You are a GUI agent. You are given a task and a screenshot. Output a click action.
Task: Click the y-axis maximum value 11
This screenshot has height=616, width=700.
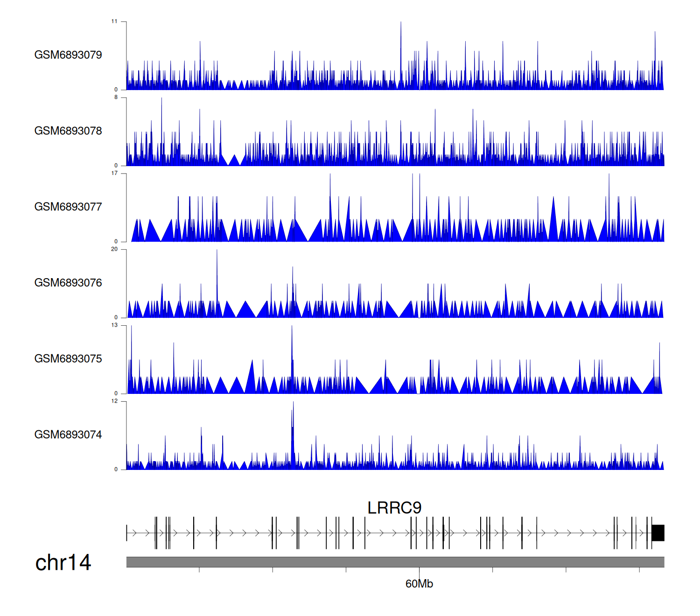point(114,21)
